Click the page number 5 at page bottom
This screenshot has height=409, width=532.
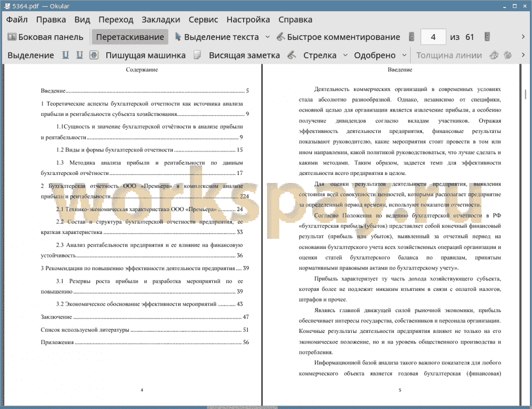400,390
